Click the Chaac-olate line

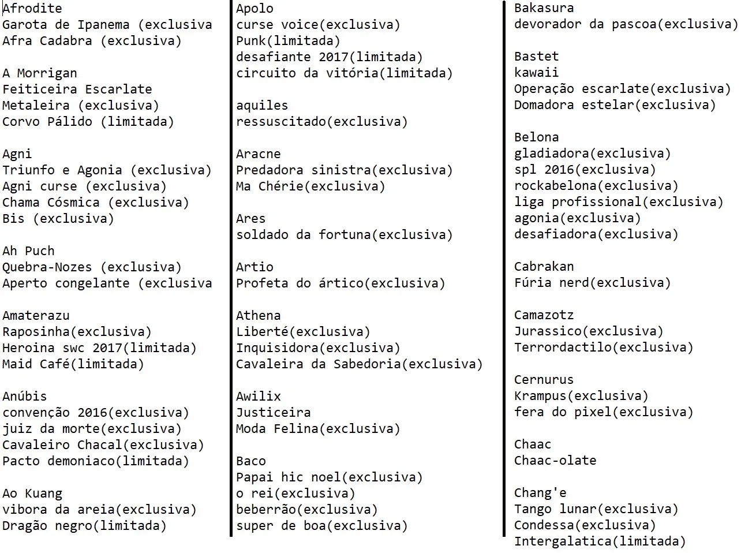point(555,461)
